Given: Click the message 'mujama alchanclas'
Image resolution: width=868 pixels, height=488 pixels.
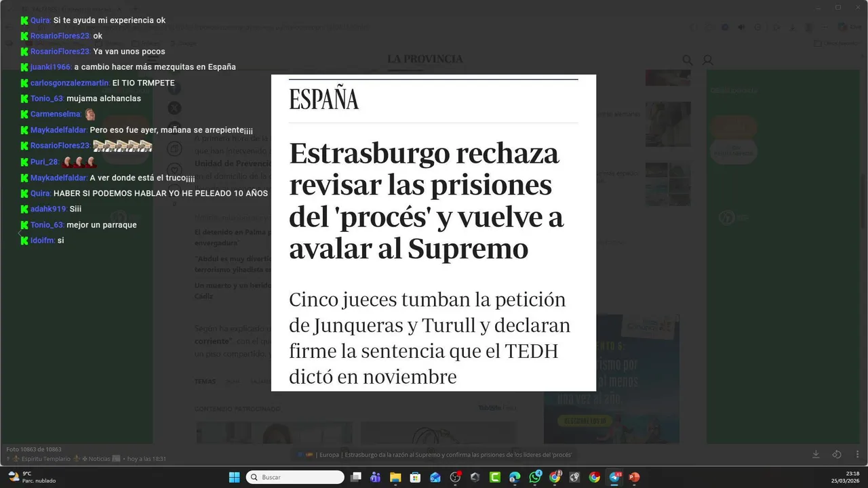Looking at the screenshot, I should point(104,98).
